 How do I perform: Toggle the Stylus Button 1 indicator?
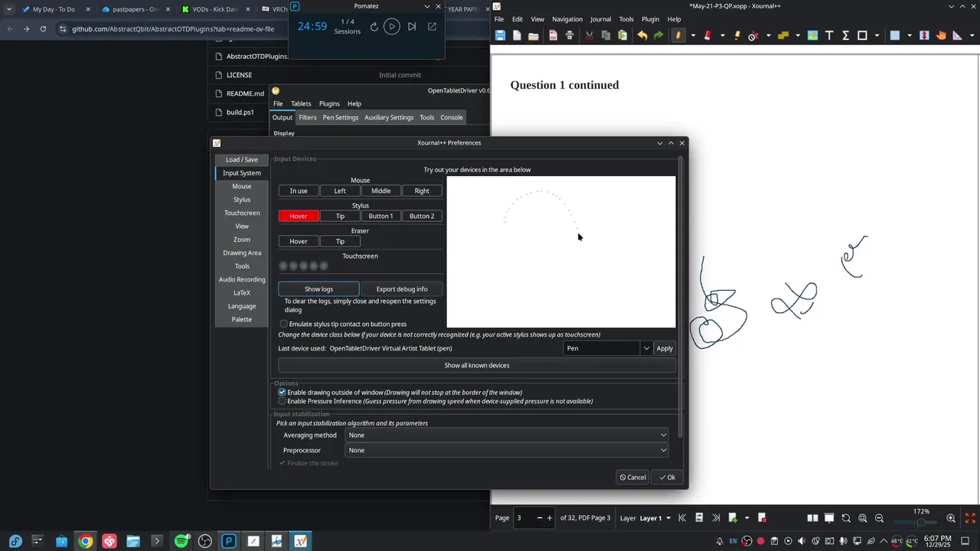pyautogui.click(x=381, y=216)
